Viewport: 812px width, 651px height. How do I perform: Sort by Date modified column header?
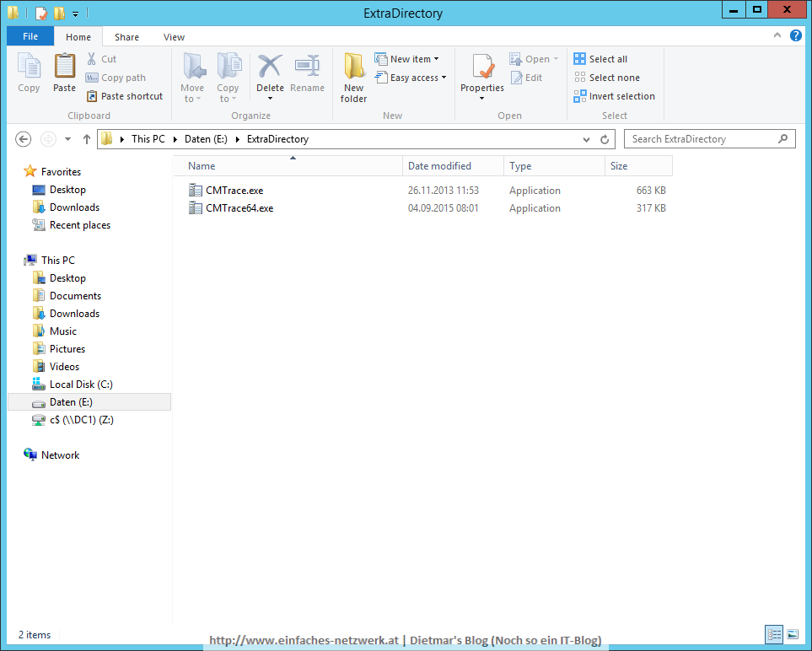click(x=453, y=166)
